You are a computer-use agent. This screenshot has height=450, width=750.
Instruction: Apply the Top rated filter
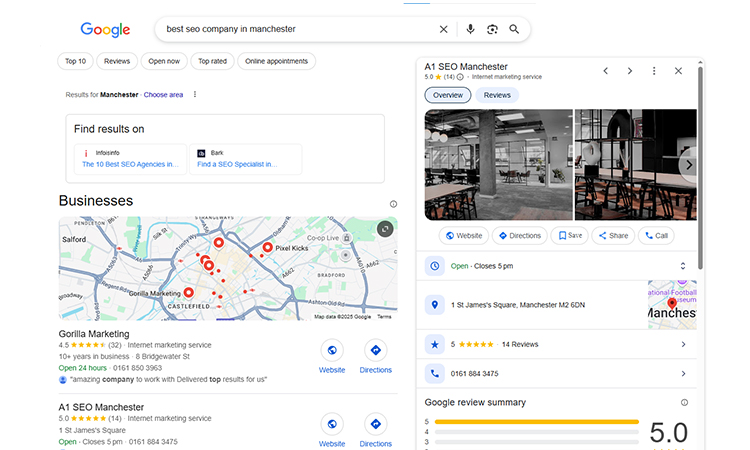click(212, 61)
